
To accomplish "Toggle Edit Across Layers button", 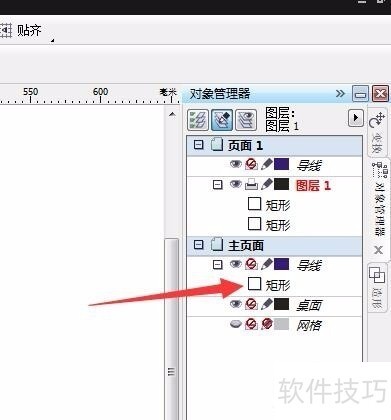I will pyautogui.click(x=222, y=120).
